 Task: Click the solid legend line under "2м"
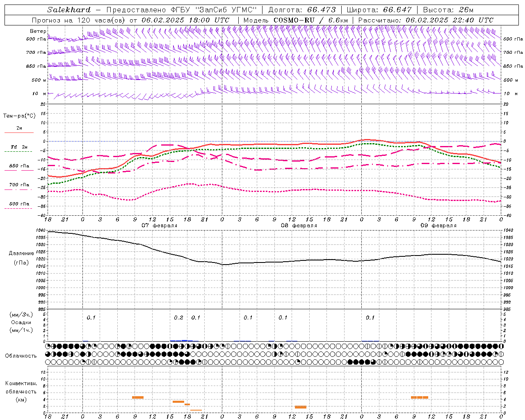coord(19,132)
